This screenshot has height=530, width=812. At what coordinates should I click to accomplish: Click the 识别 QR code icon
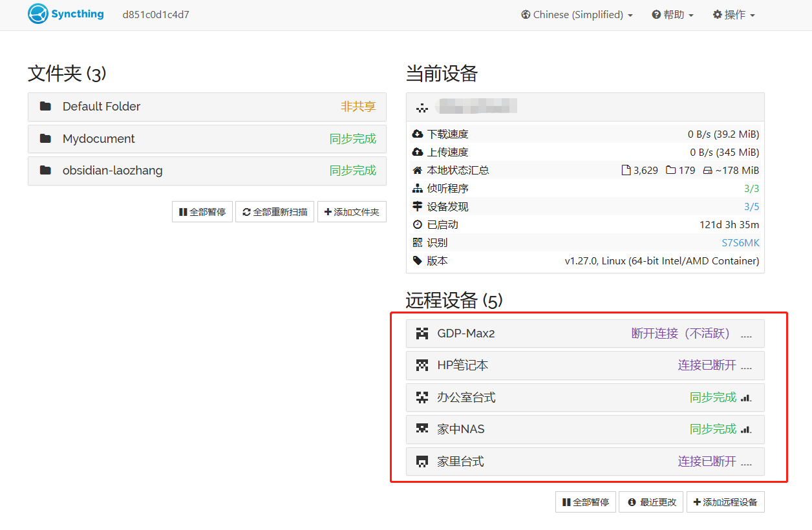418,243
